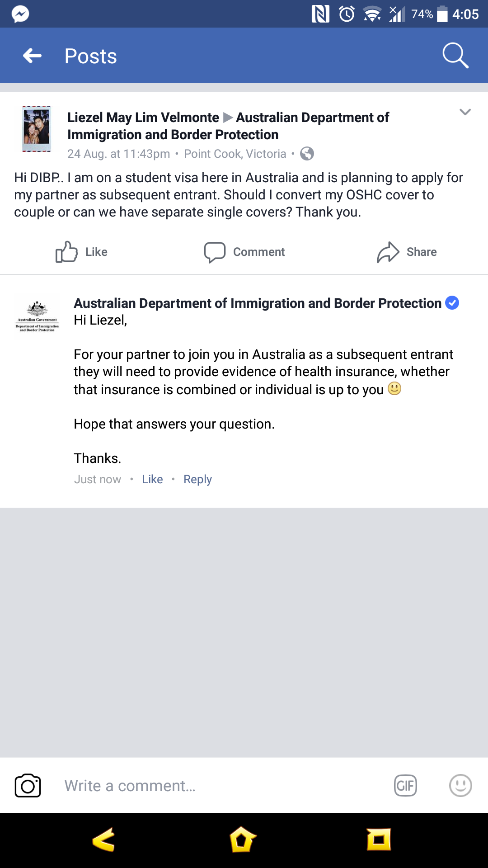This screenshot has height=868, width=488.
Task: Open search with the magnifier icon
Action: coord(455,56)
